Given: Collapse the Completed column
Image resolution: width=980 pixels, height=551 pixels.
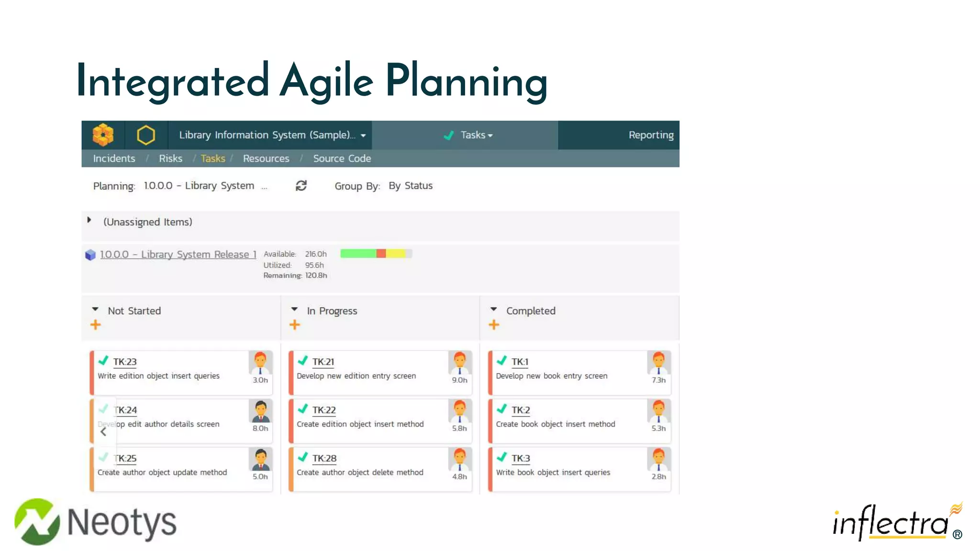Looking at the screenshot, I should (x=494, y=309).
